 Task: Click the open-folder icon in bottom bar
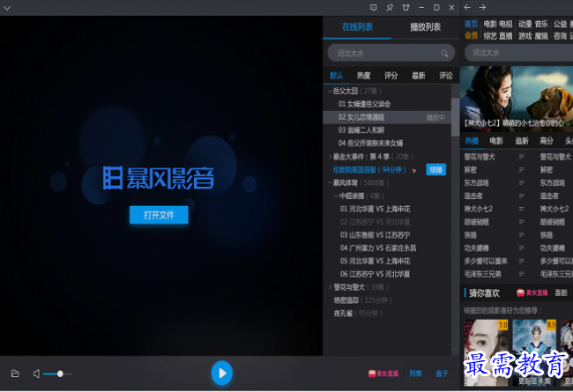[15, 374]
